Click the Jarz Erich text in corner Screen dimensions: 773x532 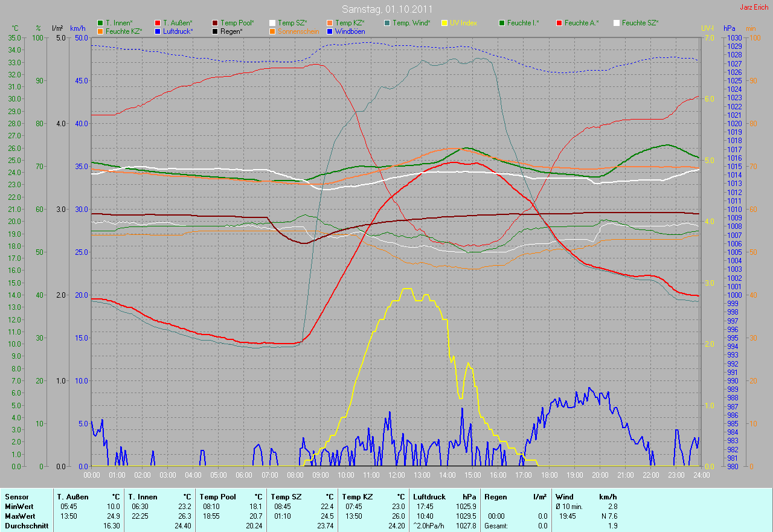pyautogui.click(x=754, y=7)
